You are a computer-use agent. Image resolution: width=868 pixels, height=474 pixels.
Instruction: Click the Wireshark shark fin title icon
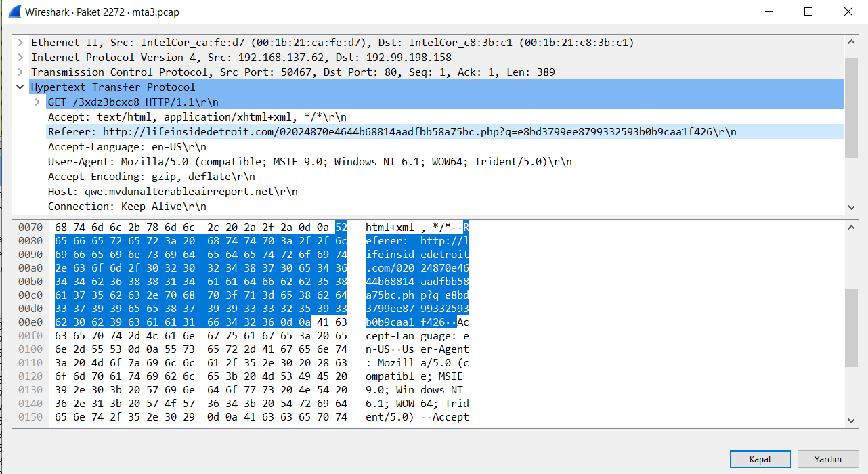[x=14, y=12]
